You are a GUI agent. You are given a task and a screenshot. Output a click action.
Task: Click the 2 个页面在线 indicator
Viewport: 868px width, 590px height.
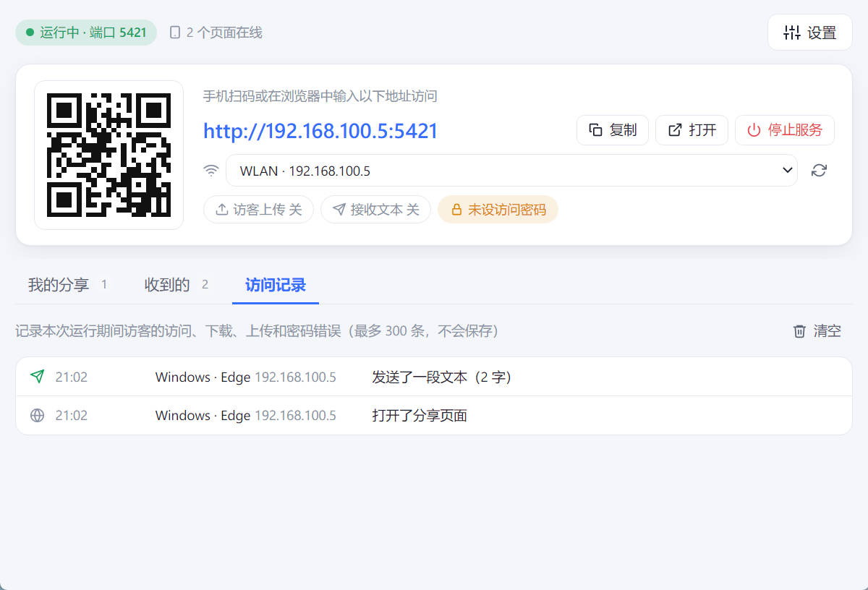coord(216,33)
